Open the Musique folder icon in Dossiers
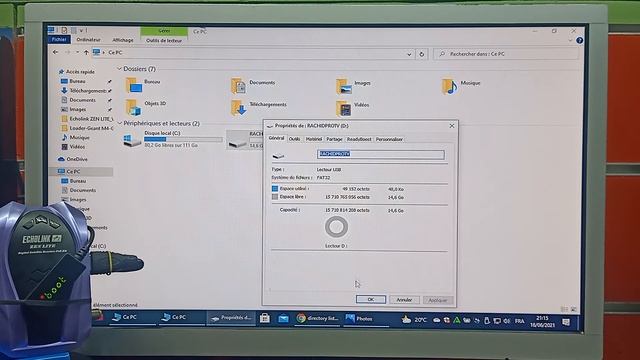Viewport: 640px width, 360px height. [449, 86]
